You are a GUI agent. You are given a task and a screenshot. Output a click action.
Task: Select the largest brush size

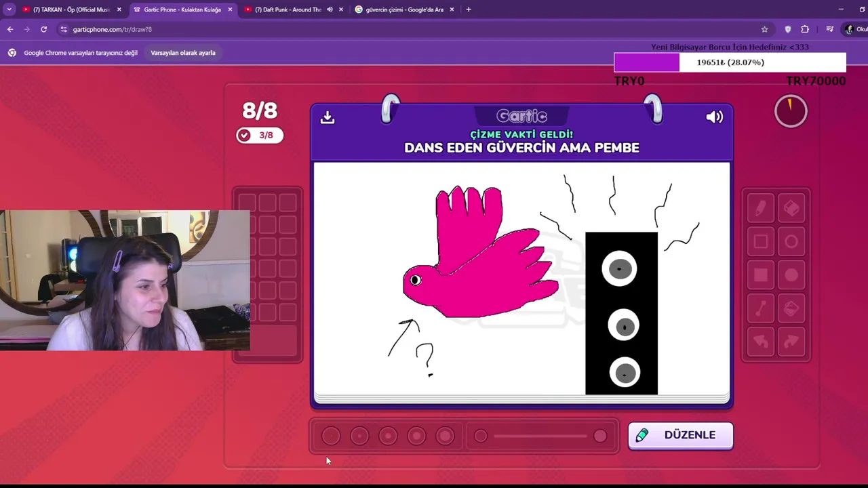[x=445, y=436]
